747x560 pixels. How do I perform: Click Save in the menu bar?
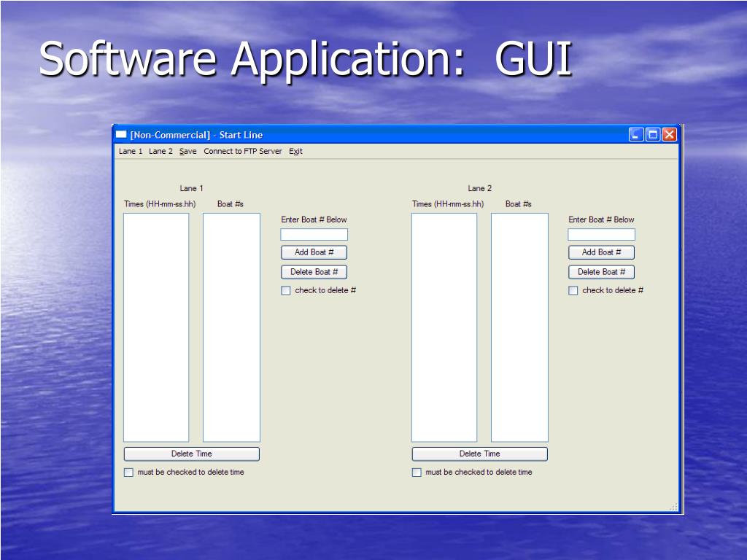click(187, 152)
